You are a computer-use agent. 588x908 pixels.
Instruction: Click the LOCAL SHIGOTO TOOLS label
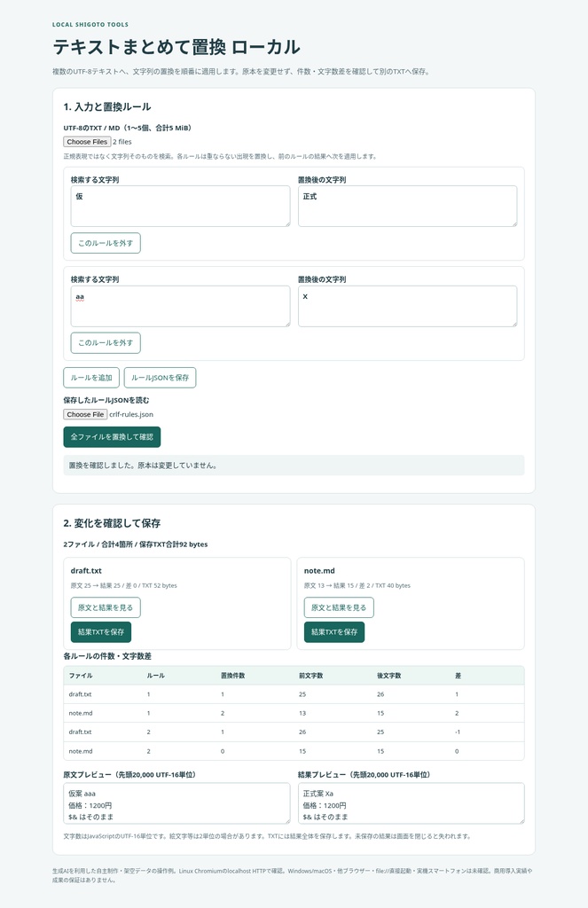[90, 24]
